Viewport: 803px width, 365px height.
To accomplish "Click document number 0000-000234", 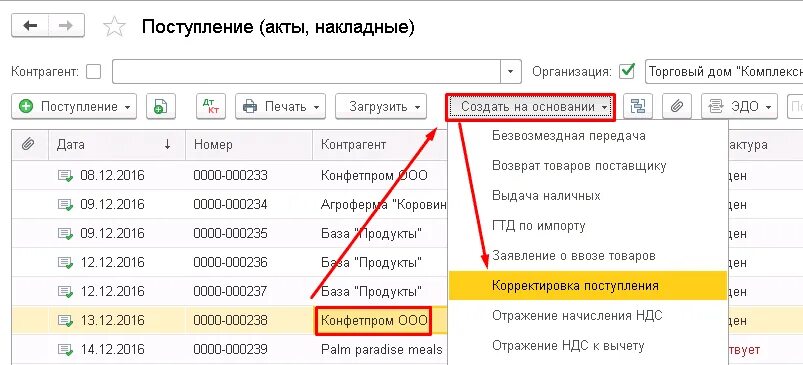I will (x=230, y=205).
